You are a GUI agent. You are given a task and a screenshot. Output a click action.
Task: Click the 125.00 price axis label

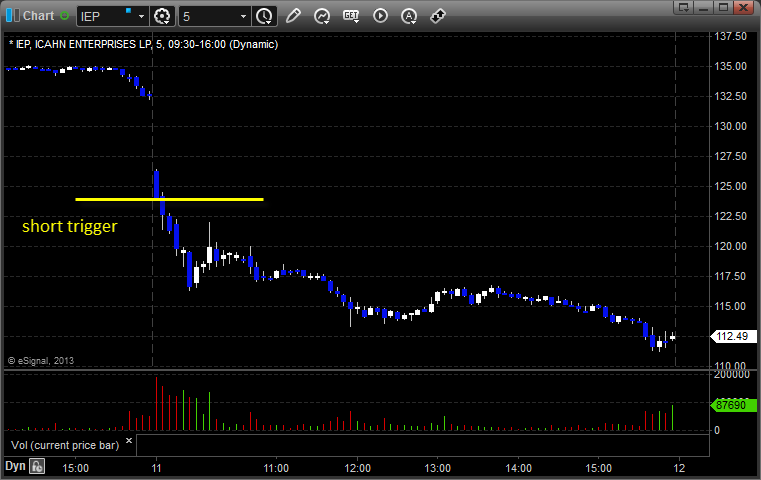point(730,186)
